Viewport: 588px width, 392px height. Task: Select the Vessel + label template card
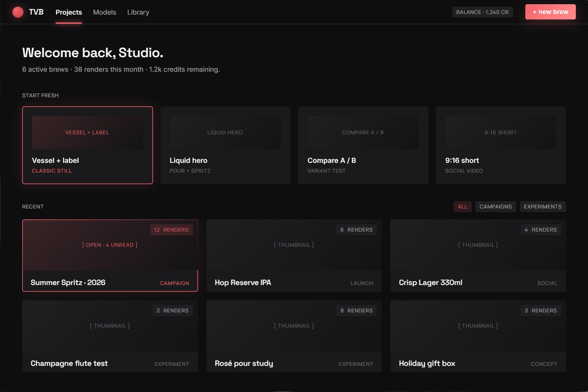point(88,145)
